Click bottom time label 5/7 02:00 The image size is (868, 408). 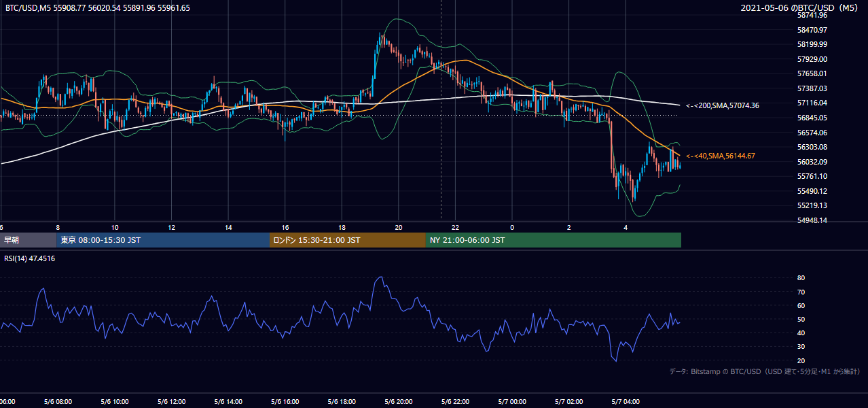pyautogui.click(x=568, y=402)
